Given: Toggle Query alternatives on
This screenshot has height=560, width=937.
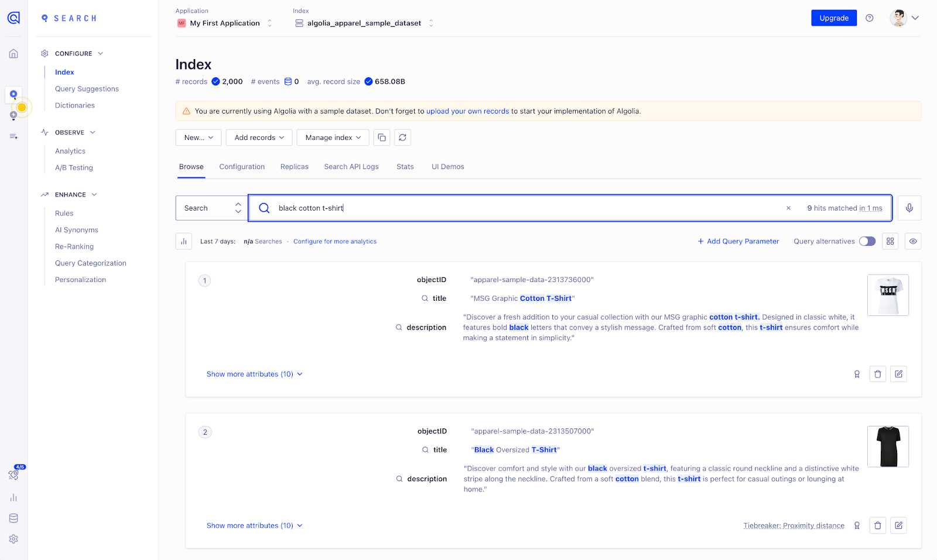Looking at the screenshot, I should pyautogui.click(x=867, y=241).
